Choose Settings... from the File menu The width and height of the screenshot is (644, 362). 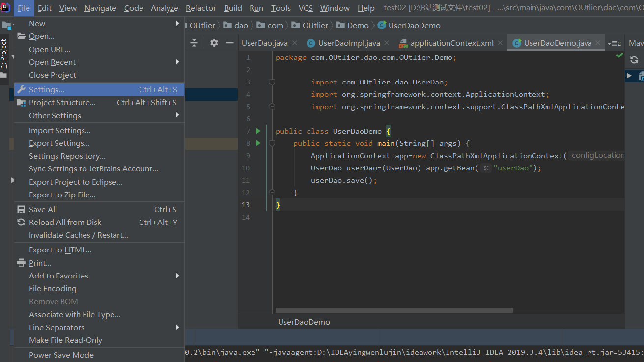click(x=99, y=89)
